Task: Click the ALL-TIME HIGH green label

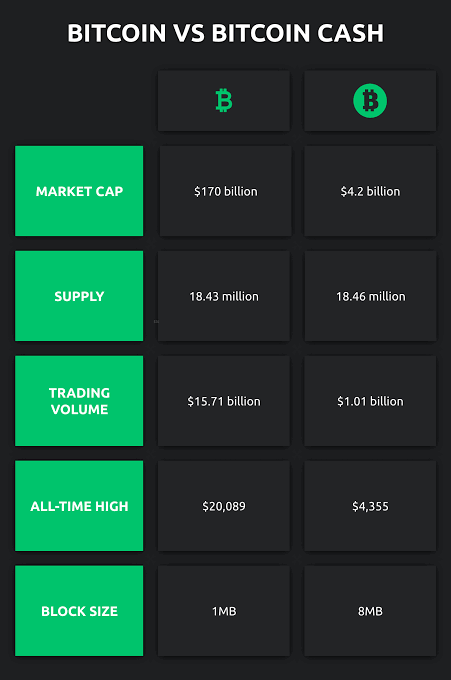Action: click(79, 506)
